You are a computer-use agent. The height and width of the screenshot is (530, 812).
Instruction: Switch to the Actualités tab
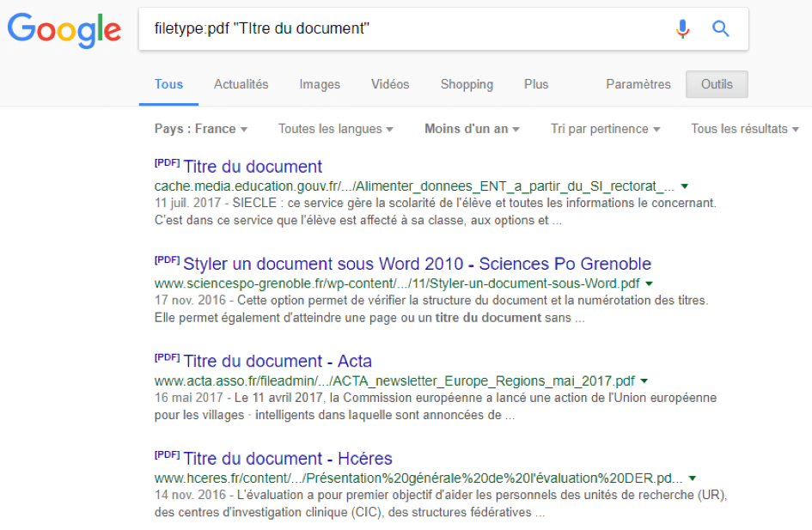click(241, 84)
